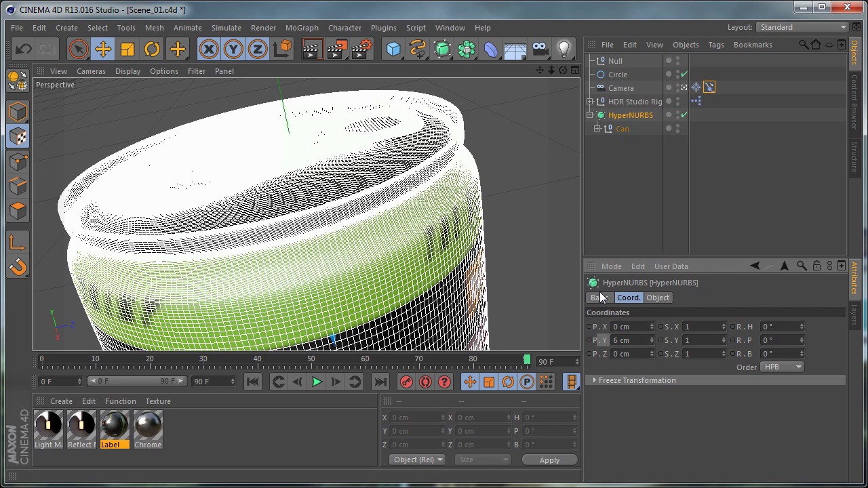Add HyperNURBS generator icon
The height and width of the screenshot is (488, 868).
(x=442, y=49)
